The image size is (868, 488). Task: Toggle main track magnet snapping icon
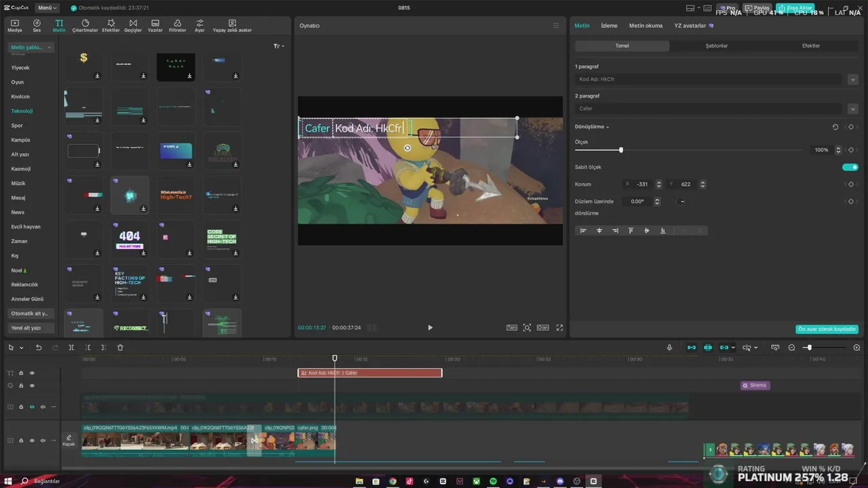click(x=692, y=348)
